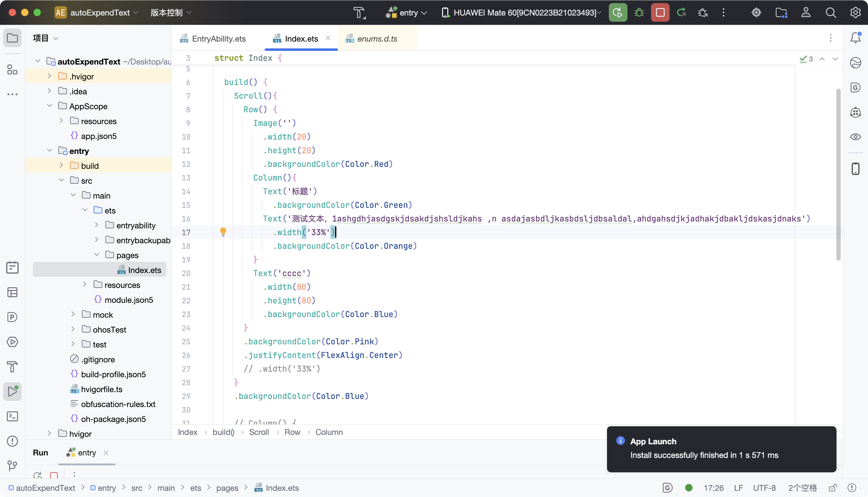Click the green Run entry button
The image size is (868, 497).
[618, 13]
